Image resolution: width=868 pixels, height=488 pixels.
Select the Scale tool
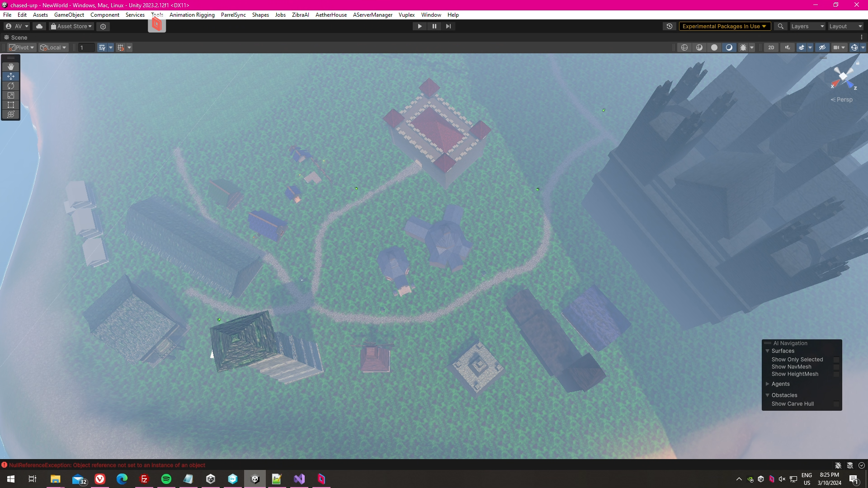(x=11, y=95)
